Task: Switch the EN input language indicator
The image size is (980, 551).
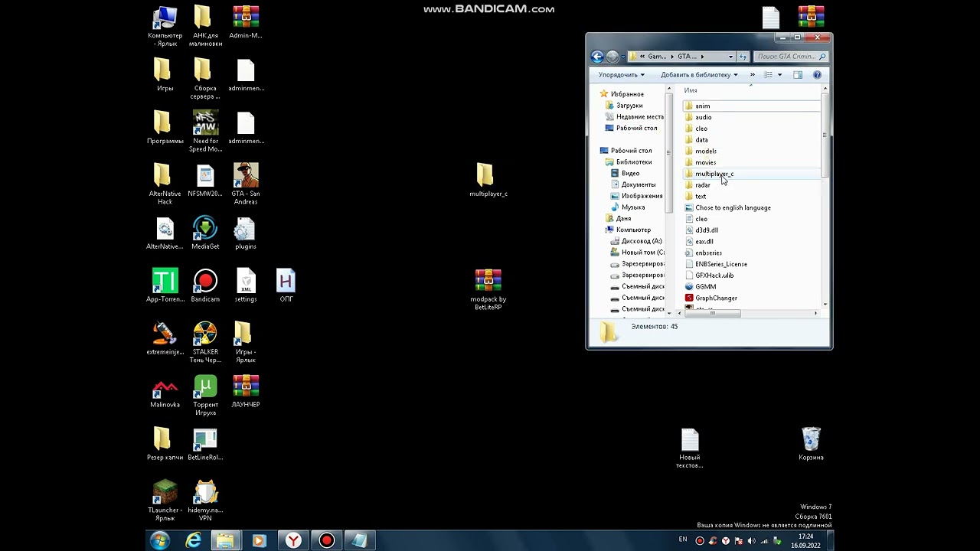Action: point(683,540)
